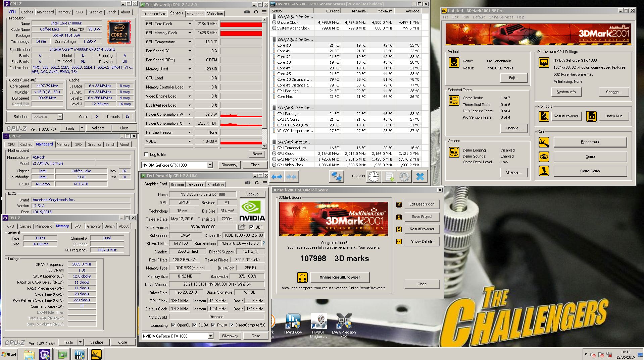Image resolution: width=644 pixels, height=360 pixels.
Task: Click the Display and CPU Settings monitor icon
Action: point(544,62)
